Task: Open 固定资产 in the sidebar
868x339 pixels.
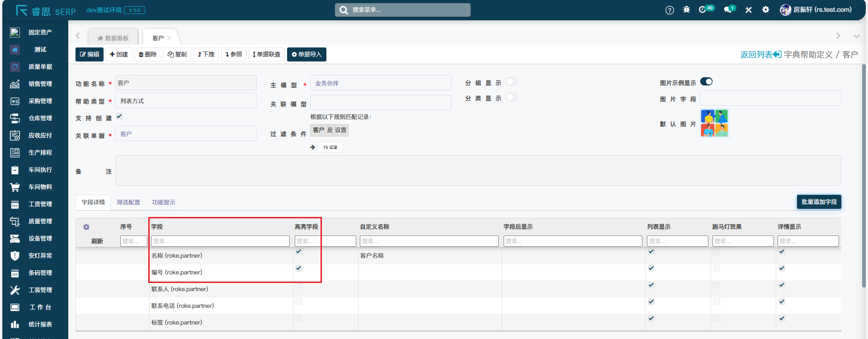Action: click(40, 33)
